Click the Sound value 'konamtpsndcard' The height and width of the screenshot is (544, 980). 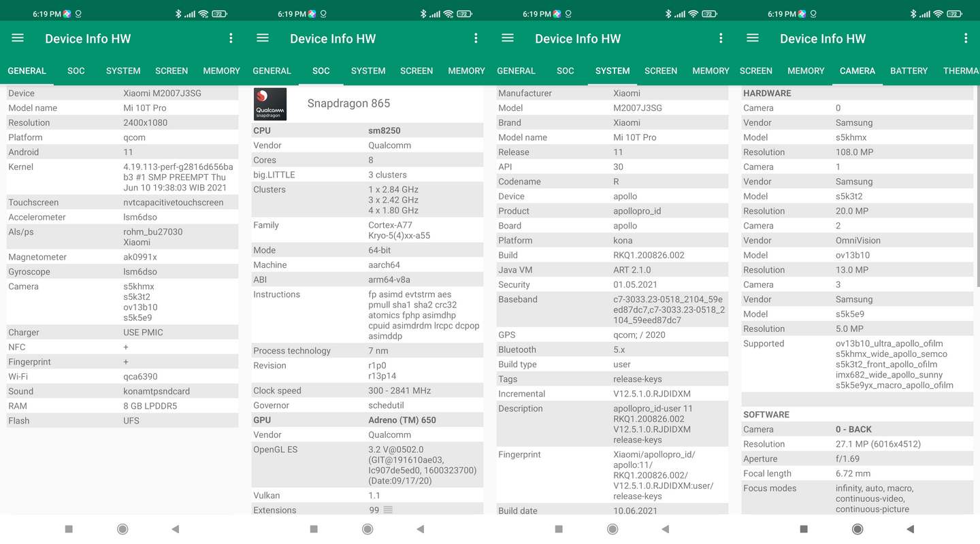pyautogui.click(x=157, y=392)
